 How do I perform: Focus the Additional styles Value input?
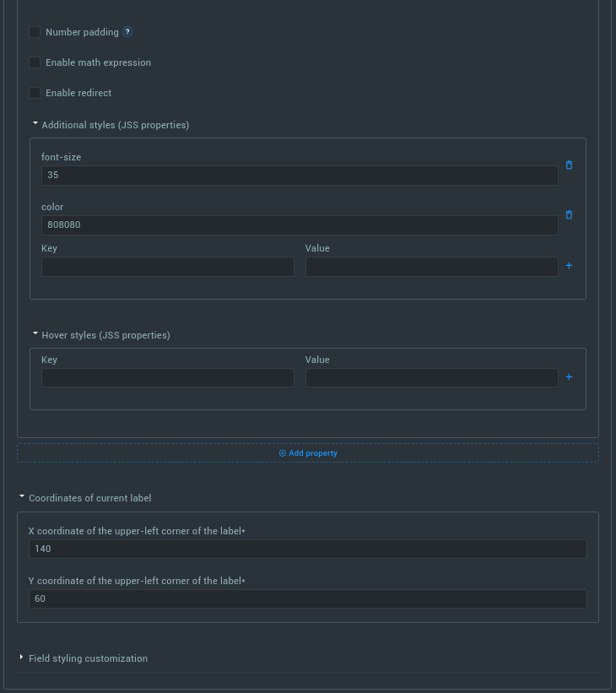click(432, 267)
